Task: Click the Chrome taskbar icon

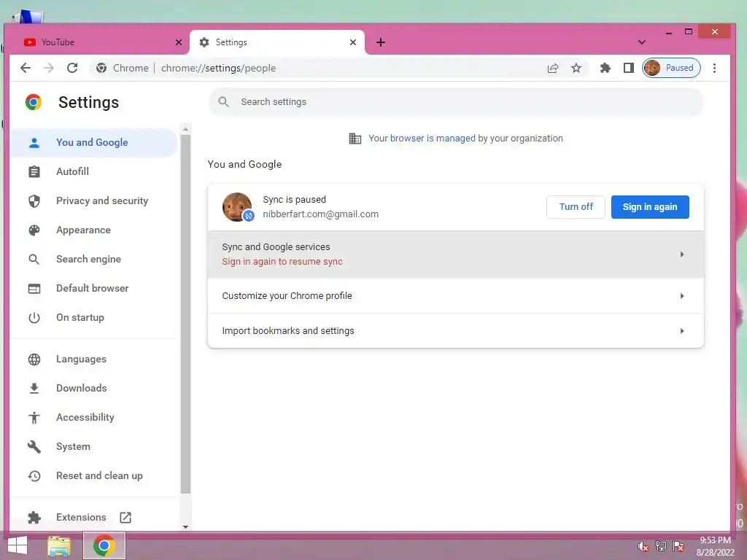Action: tap(104, 545)
